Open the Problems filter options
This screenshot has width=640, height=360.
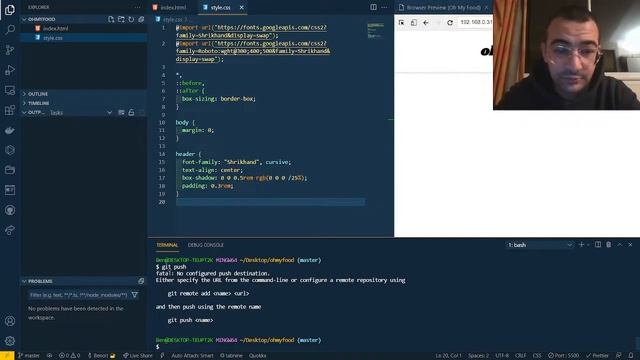click(x=134, y=295)
